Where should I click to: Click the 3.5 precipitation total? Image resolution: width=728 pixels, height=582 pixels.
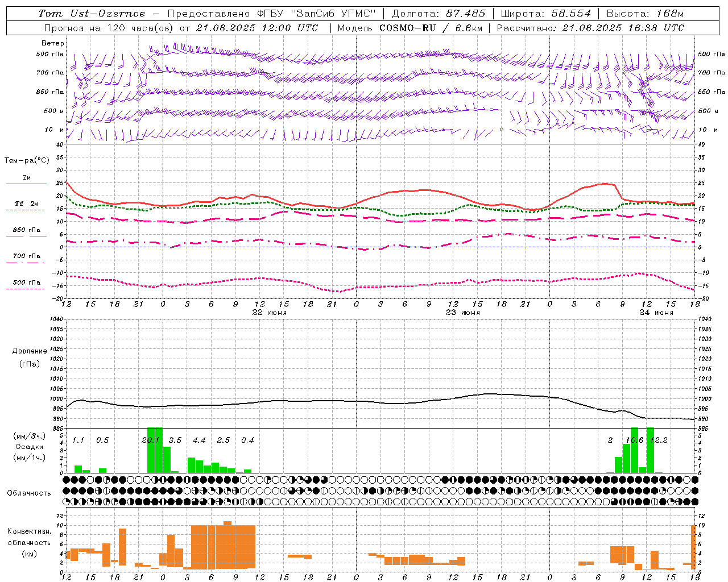[x=175, y=440]
